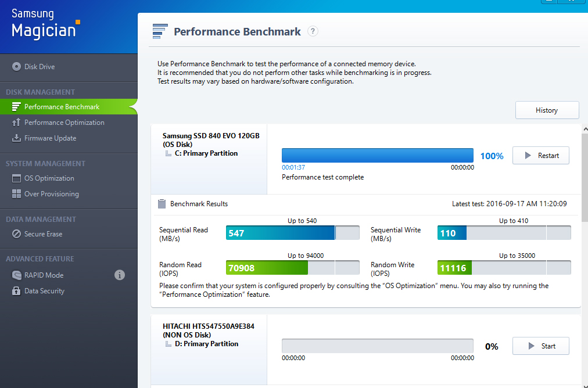This screenshot has height=388, width=588.
Task: Click the Start play triangle icon
Action: pos(531,346)
